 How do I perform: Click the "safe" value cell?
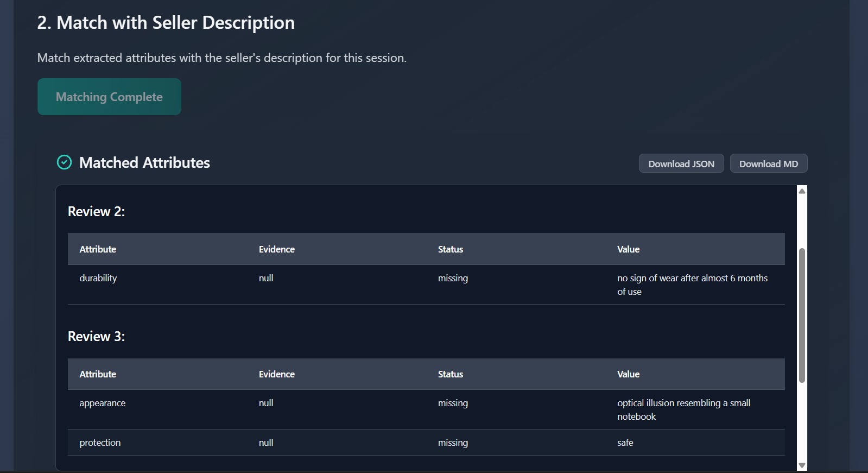click(x=625, y=443)
